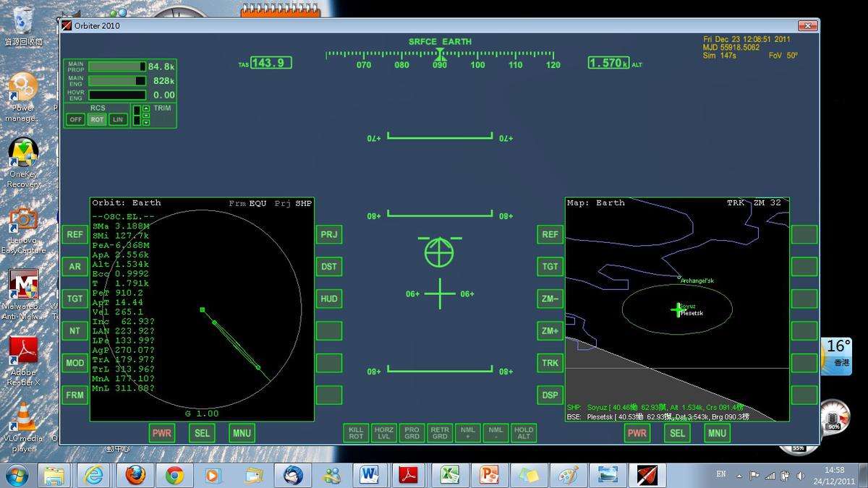This screenshot has height=488, width=868.
Task: Activate KILL ROT navigation mode
Action: 356,433
